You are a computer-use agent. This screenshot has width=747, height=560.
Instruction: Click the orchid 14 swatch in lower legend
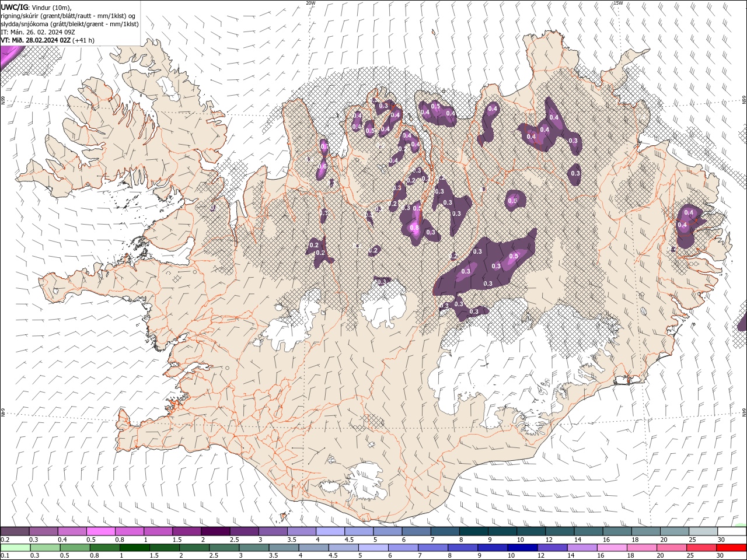click(582, 548)
